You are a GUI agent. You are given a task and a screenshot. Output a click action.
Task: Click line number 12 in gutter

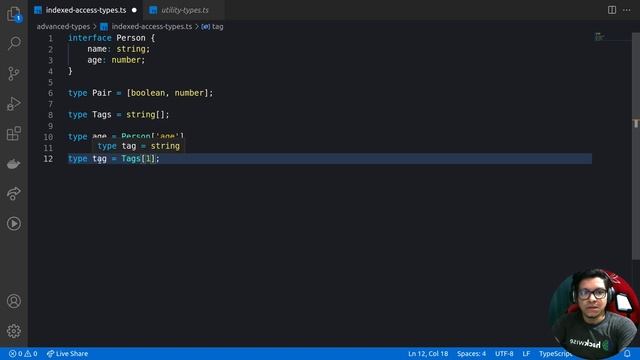click(48, 159)
